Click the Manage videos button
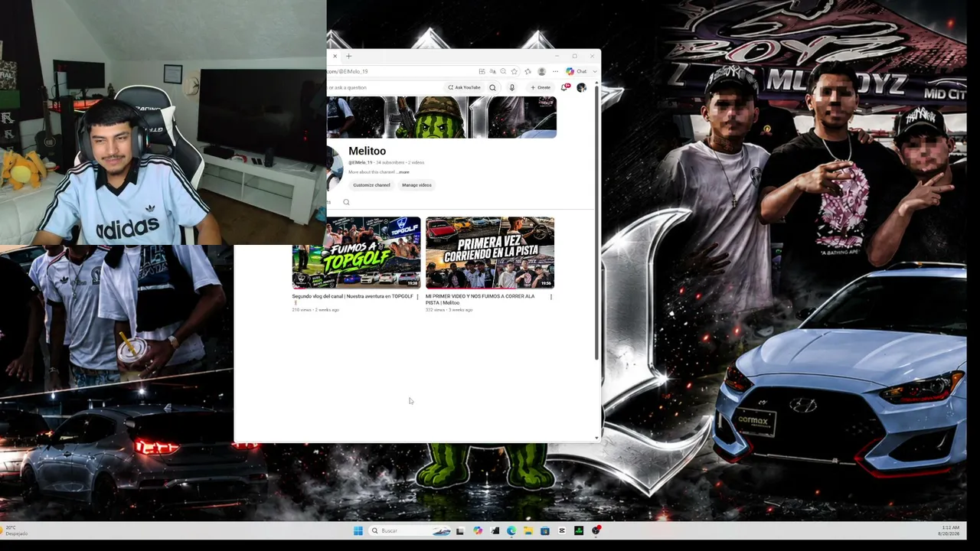 click(416, 185)
